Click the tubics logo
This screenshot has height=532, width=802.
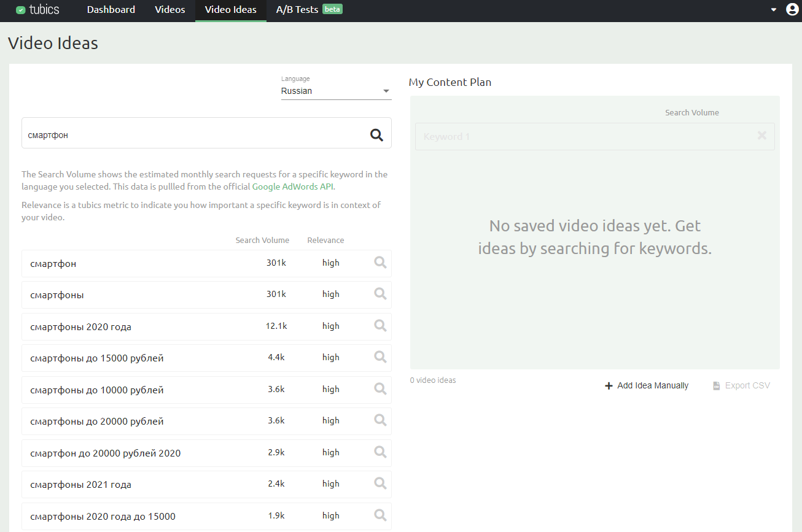click(37, 10)
